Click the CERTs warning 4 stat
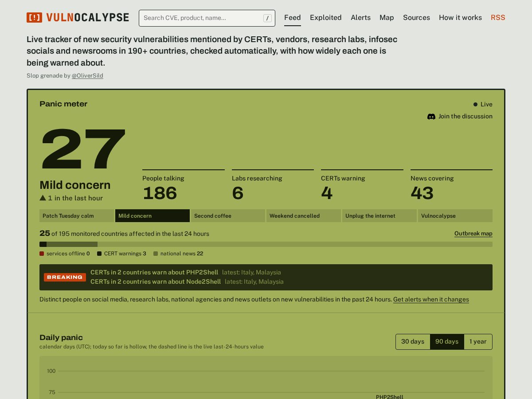The image size is (532, 399). [362, 186]
